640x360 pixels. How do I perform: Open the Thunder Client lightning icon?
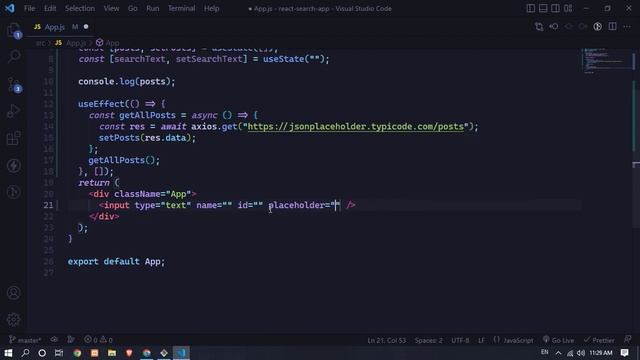(x=13, y=165)
